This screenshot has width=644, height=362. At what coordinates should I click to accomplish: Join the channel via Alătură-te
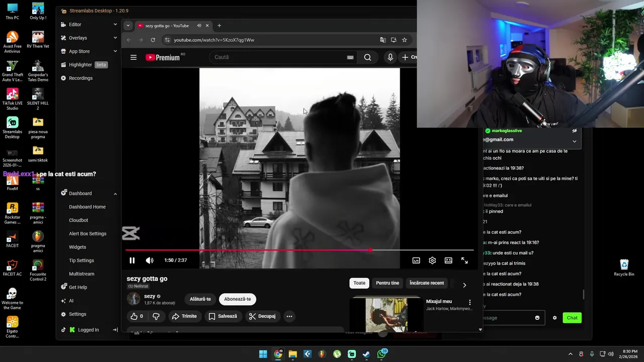200,299
